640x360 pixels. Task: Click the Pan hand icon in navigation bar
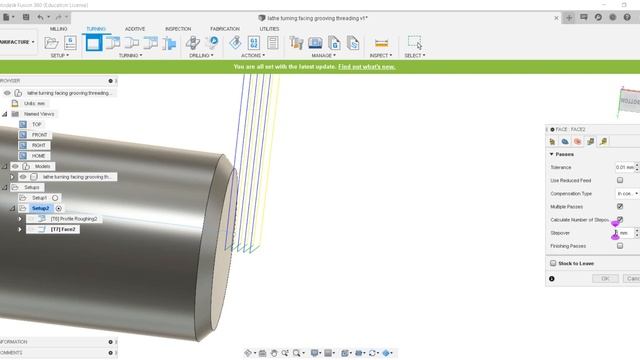pyautogui.click(x=274, y=353)
